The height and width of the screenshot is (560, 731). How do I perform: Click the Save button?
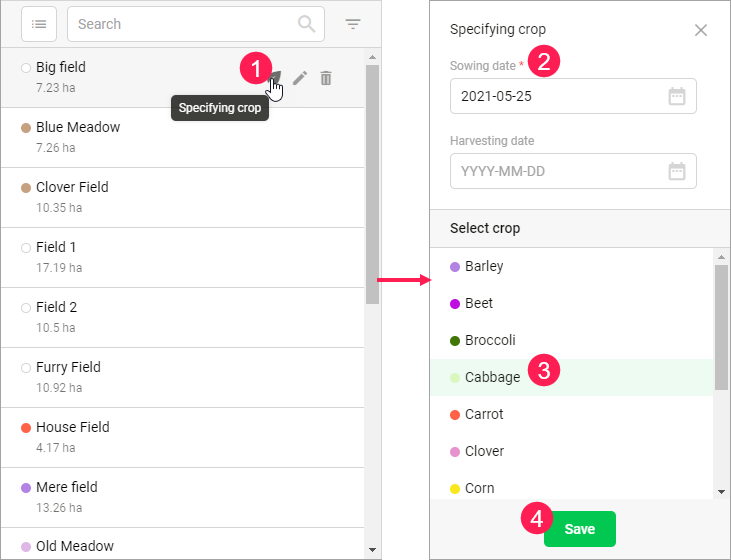click(x=579, y=529)
